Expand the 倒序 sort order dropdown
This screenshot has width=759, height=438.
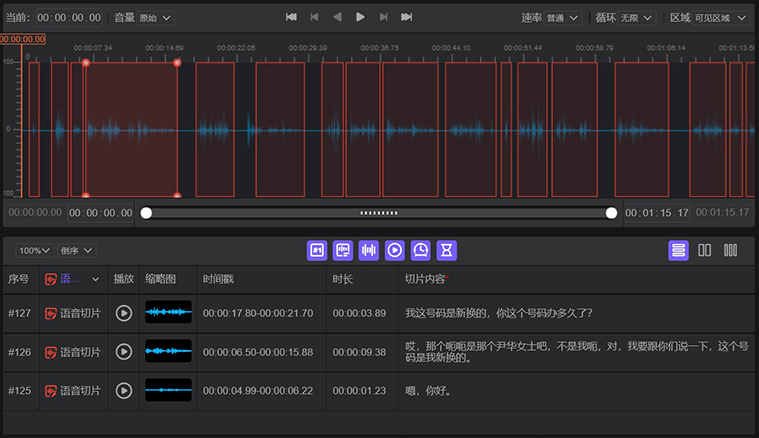(76, 250)
